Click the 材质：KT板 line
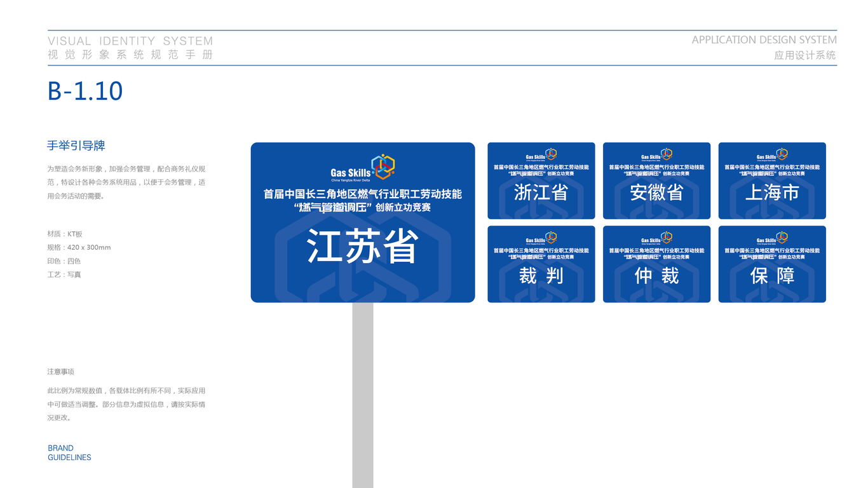868x488 pixels. click(x=65, y=234)
